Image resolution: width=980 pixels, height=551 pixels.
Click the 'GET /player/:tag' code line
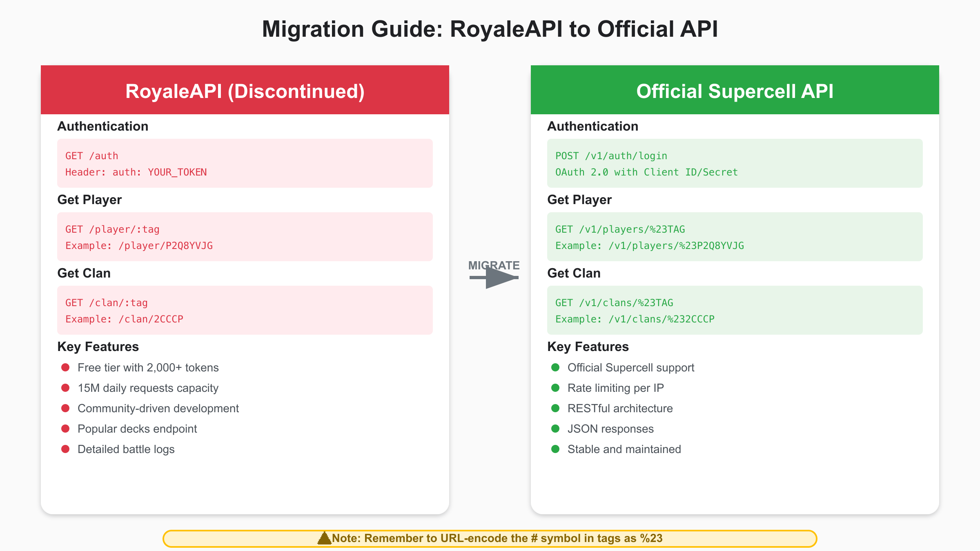(x=112, y=229)
